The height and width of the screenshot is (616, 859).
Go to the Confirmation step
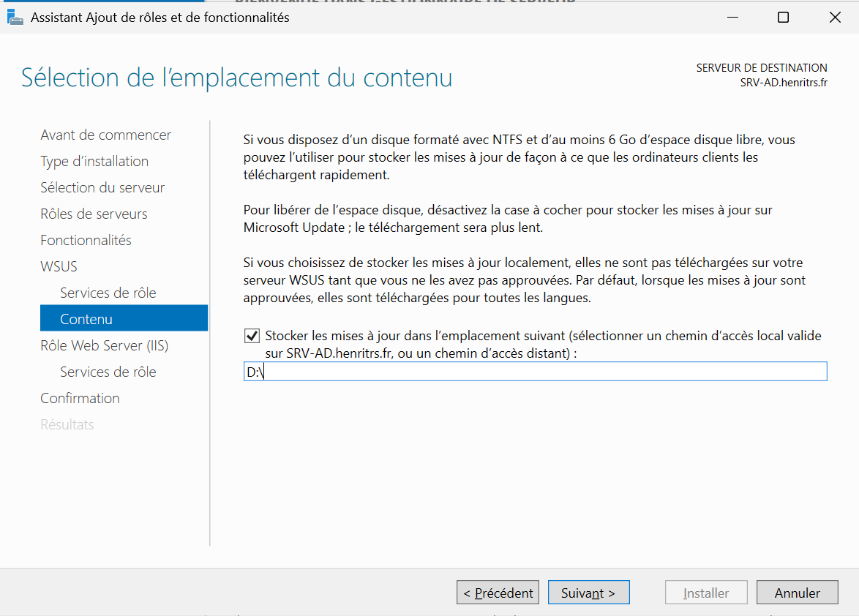click(x=80, y=397)
